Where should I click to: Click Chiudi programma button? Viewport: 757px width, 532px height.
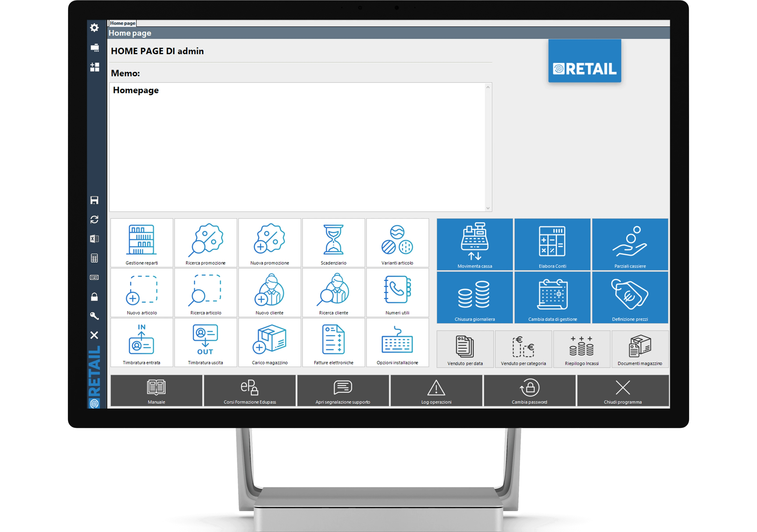(x=623, y=391)
